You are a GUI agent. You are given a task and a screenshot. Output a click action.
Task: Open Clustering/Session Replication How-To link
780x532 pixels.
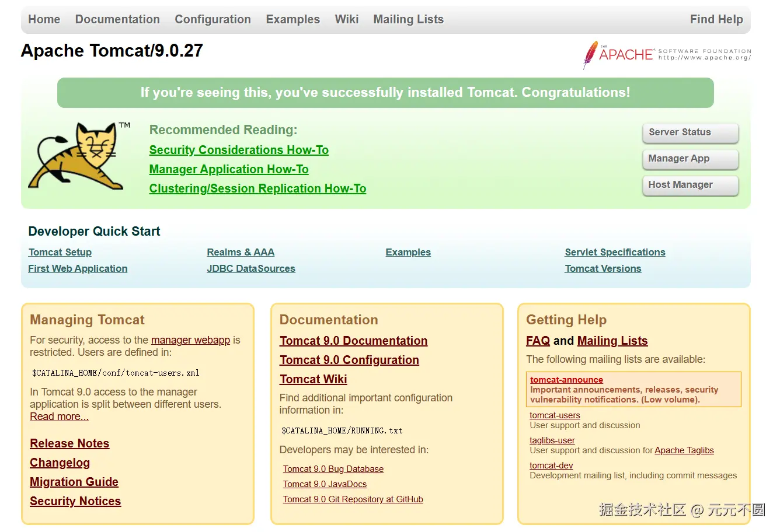tap(257, 188)
